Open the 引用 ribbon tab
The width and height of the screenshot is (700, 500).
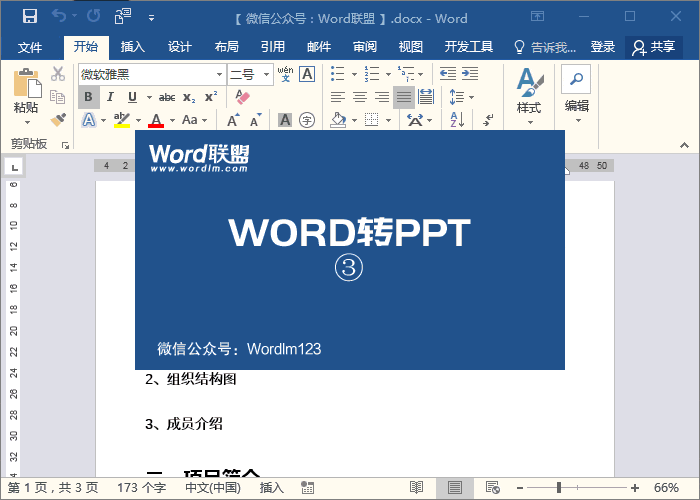click(x=273, y=47)
